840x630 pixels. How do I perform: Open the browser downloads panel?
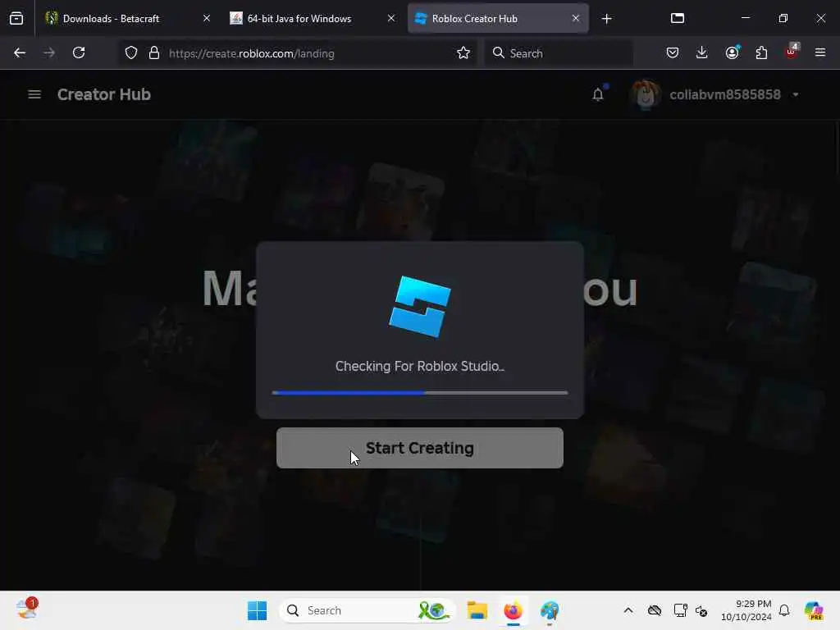point(702,53)
